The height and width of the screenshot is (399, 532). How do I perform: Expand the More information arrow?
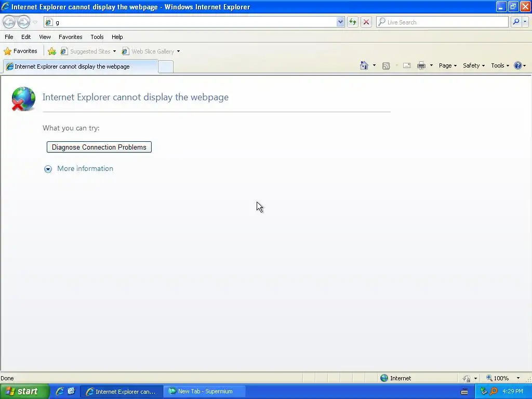pyautogui.click(x=48, y=169)
